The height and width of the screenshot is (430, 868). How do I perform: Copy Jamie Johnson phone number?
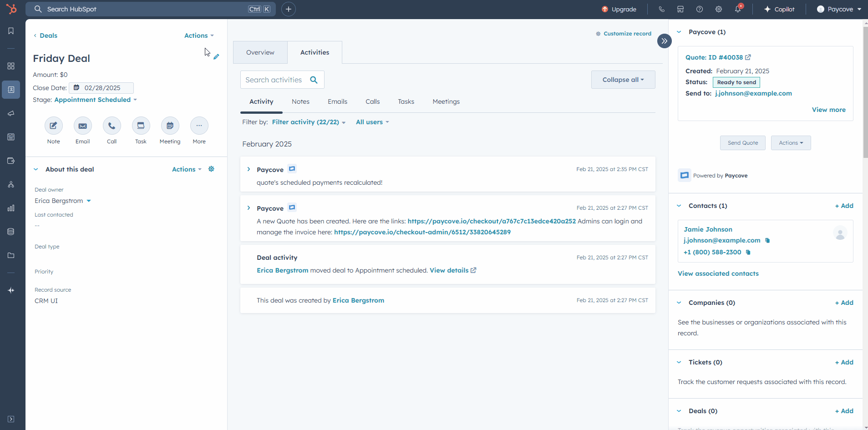pos(748,252)
